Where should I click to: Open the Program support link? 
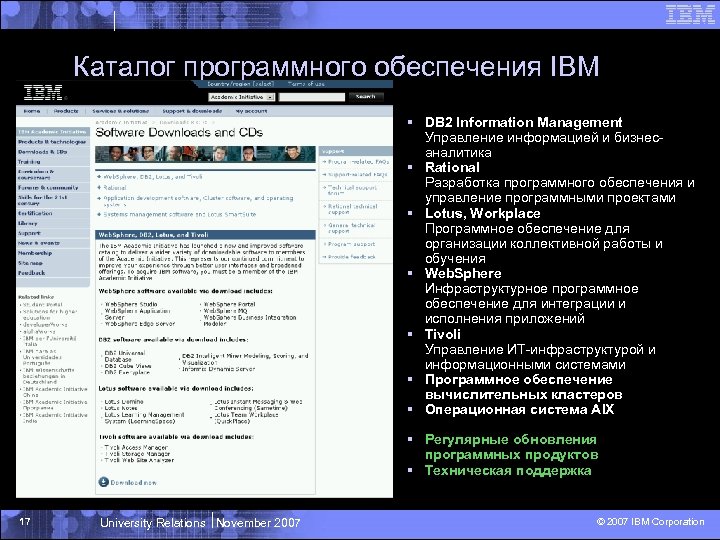point(351,244)
